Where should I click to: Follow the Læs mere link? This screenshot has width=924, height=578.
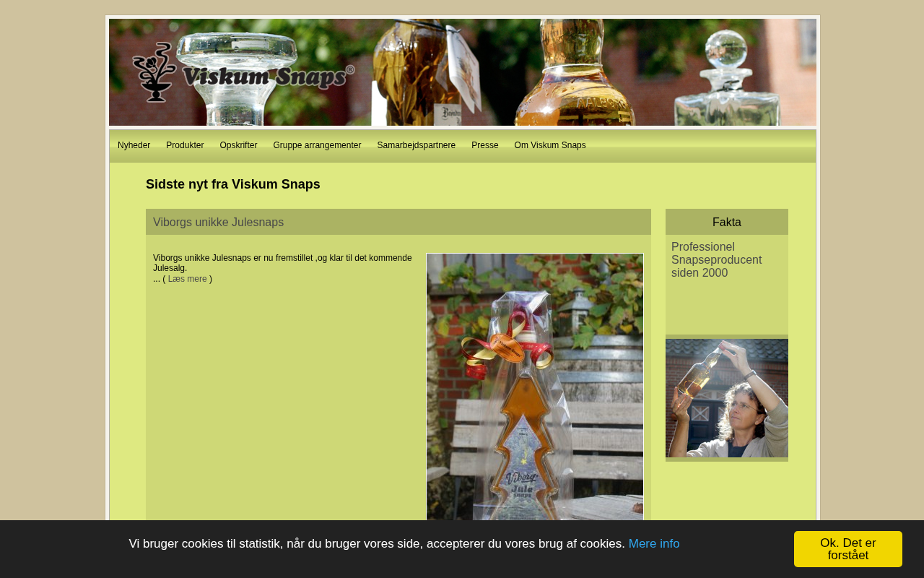tap(187, 279)
